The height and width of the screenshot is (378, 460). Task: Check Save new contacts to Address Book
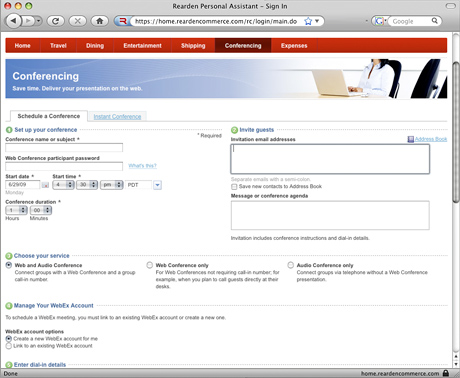click(x=234, y=187)
